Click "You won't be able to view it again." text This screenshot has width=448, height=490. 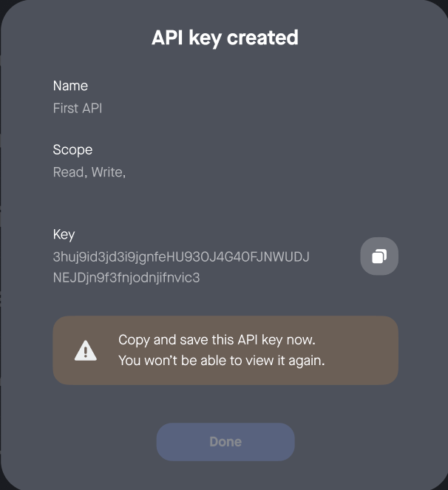pyautogui.click(x=222, y=361)
